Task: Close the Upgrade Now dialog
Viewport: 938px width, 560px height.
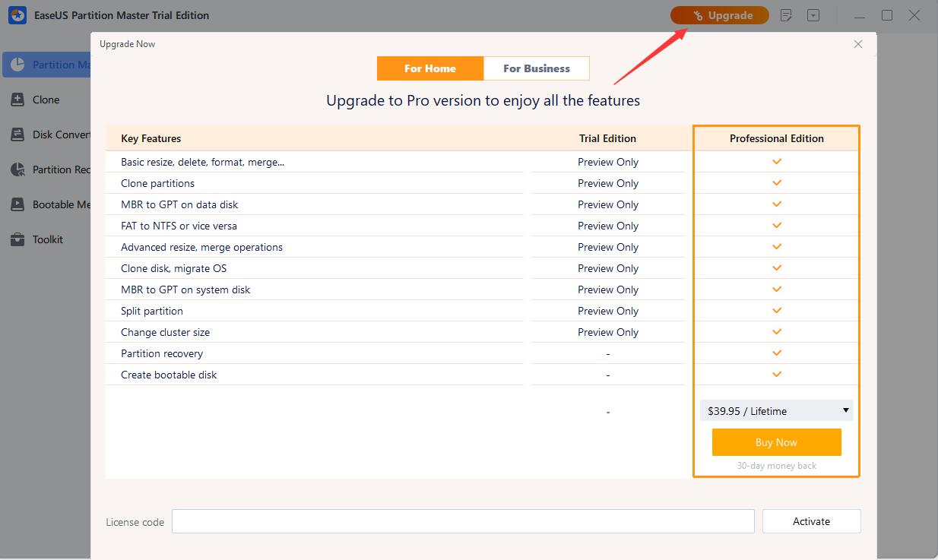Action: pyautogui.click(x=858, y=44)
